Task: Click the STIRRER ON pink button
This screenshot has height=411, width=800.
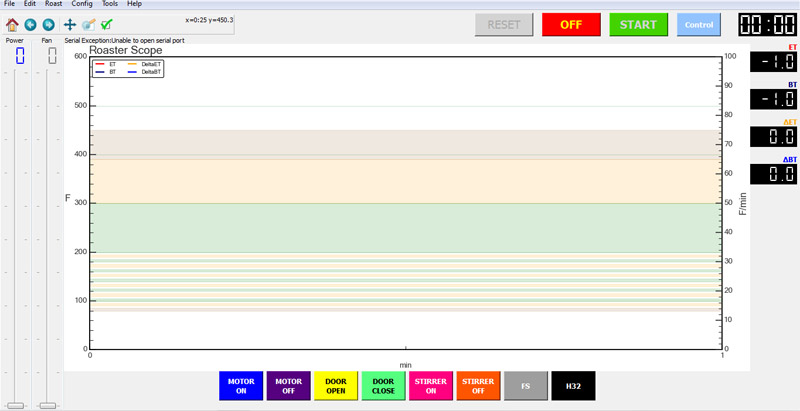Action: click(431, 386)
